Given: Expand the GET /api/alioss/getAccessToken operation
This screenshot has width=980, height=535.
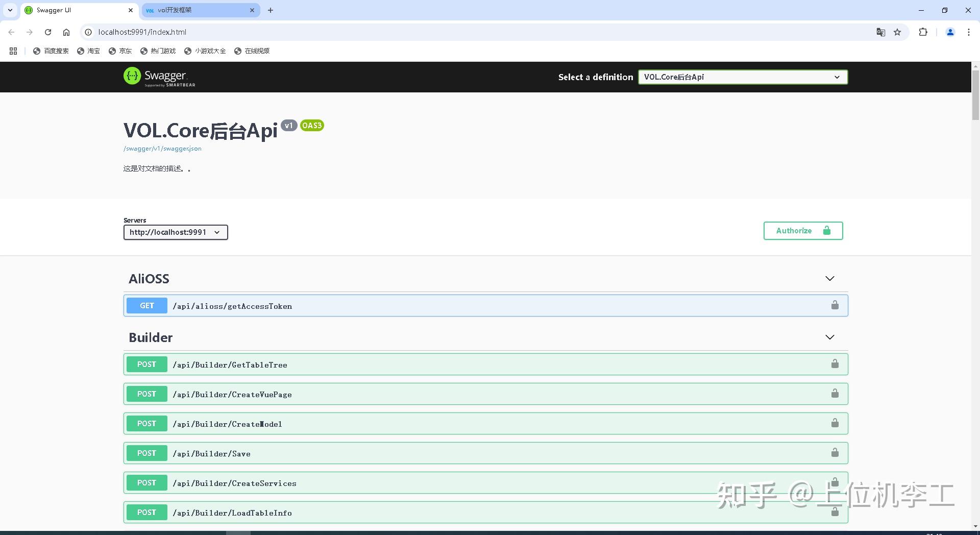Looking at the screenshot, I should pos(232,306).
